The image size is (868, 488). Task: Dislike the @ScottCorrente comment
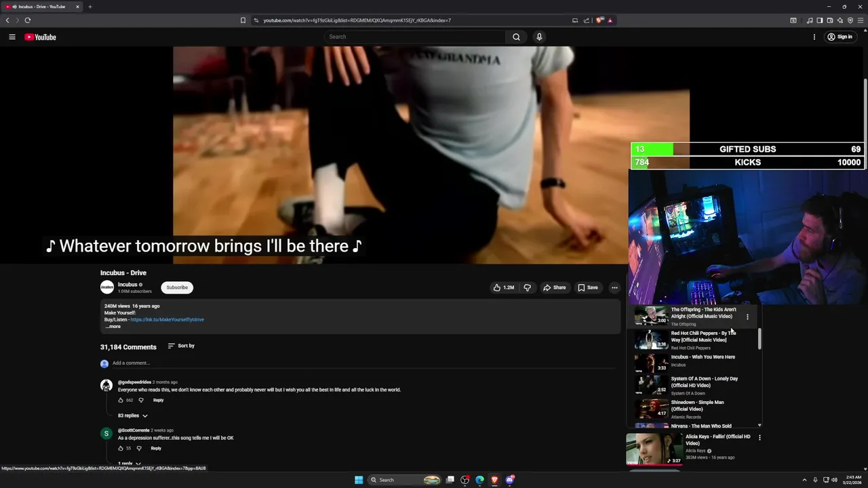(139, 448)
